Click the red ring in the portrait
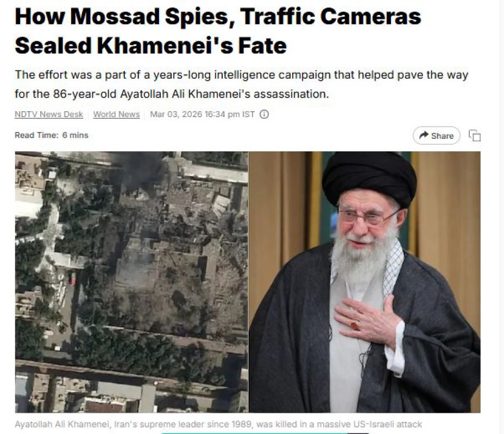The width and height of the screenshot is (504, 434). [x=355, y=325]
